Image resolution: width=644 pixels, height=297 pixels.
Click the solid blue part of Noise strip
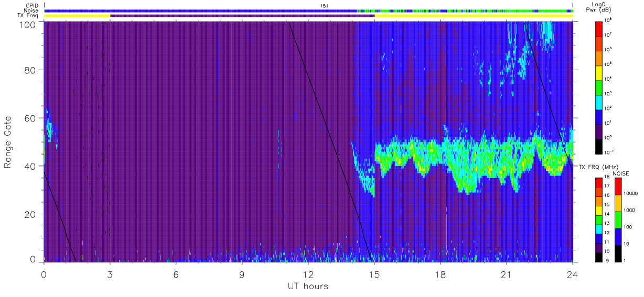point(201,10)
